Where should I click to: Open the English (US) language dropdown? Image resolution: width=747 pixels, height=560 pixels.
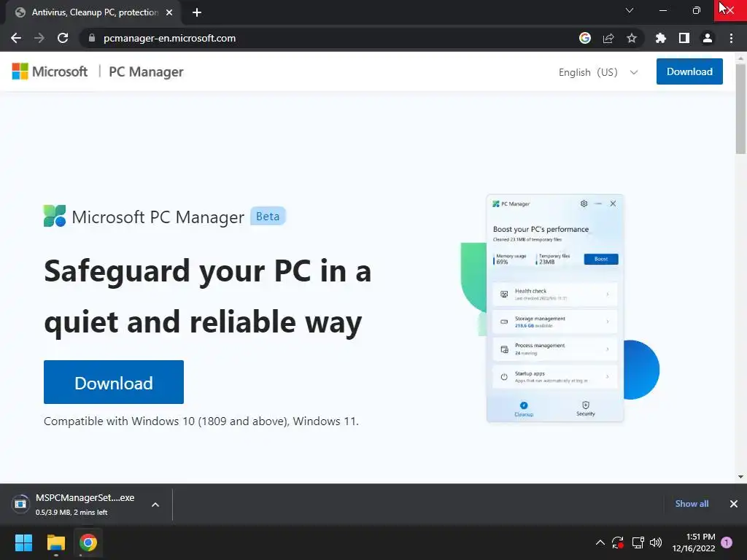click(x=598, y=72)
